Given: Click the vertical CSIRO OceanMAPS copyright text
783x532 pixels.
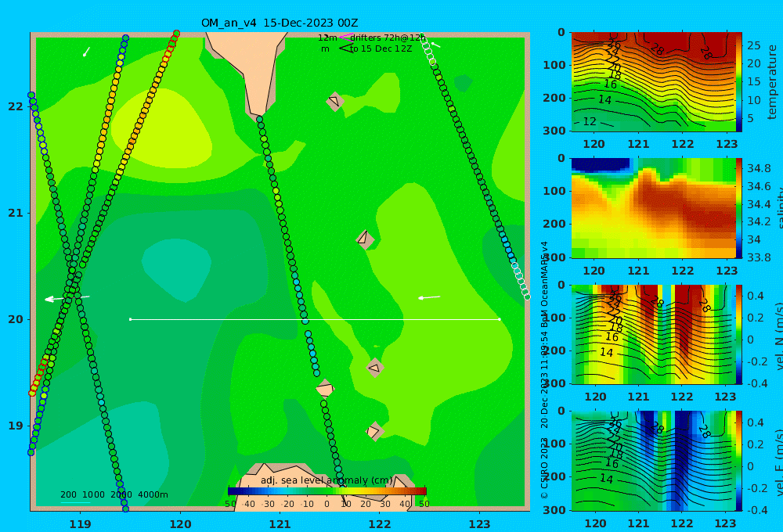Looking at the screenshot, I should 544,369.
